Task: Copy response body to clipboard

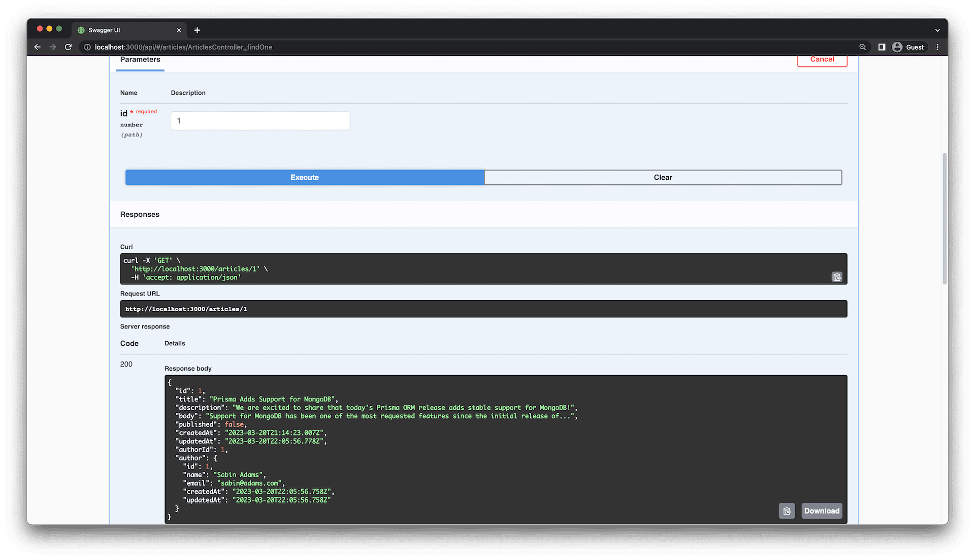Action: (x=787, y=511)
